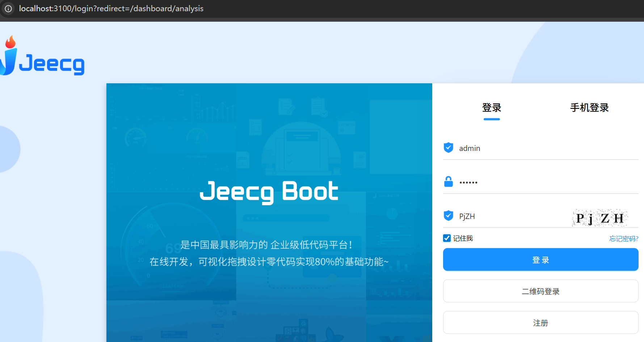This screenshot has width=644, height=342.
Task: Open the 忘记密码? link
Action: click(x=624, y=238)
